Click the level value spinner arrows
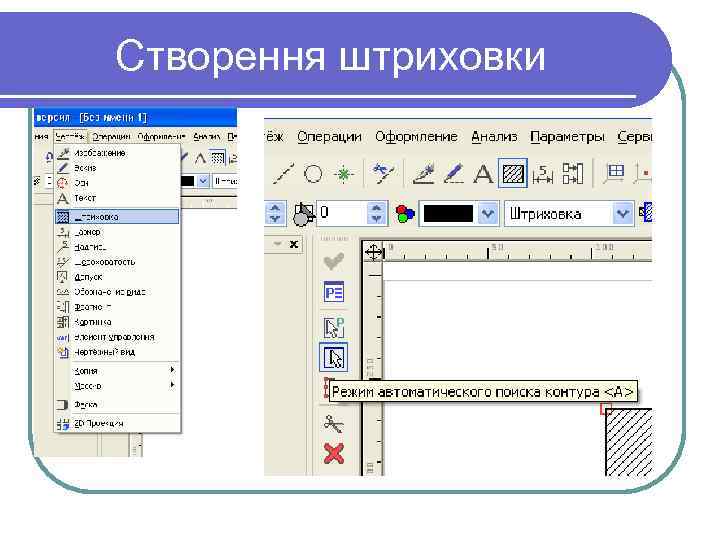This screenshot has width=720, height=540. click(x=376, y=214)
